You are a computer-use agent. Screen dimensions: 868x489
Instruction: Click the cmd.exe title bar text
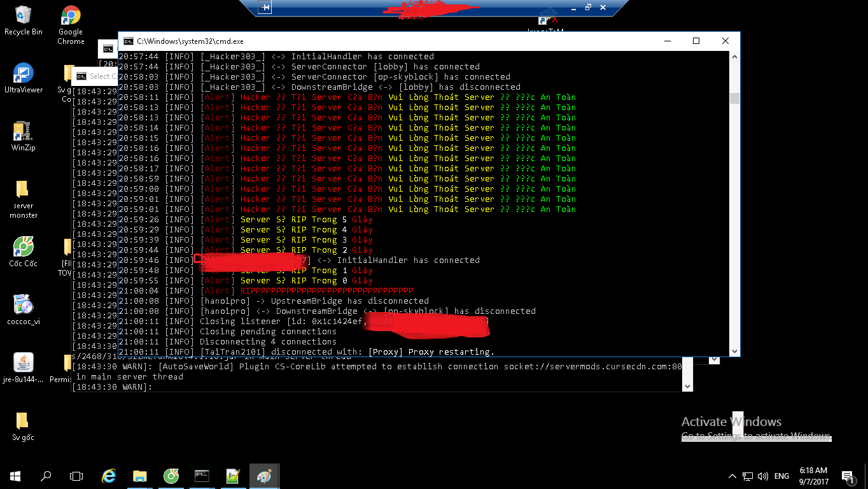190,41
